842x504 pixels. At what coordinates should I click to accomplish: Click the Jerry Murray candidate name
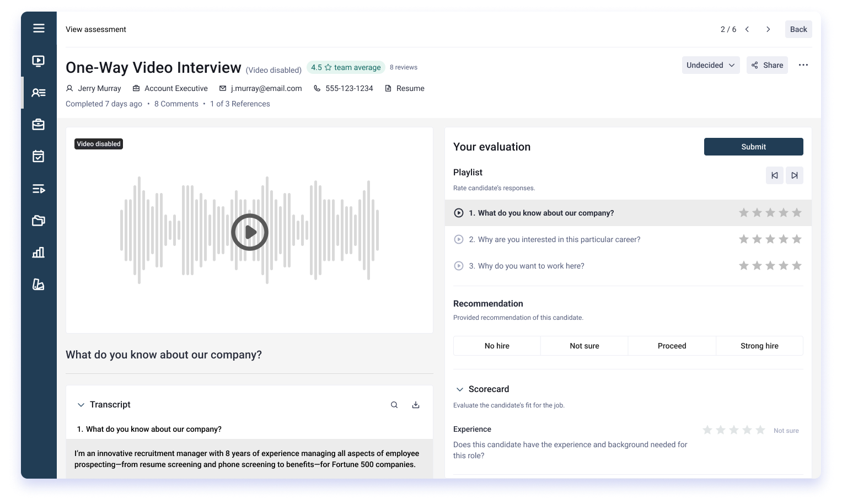[99, 88]
